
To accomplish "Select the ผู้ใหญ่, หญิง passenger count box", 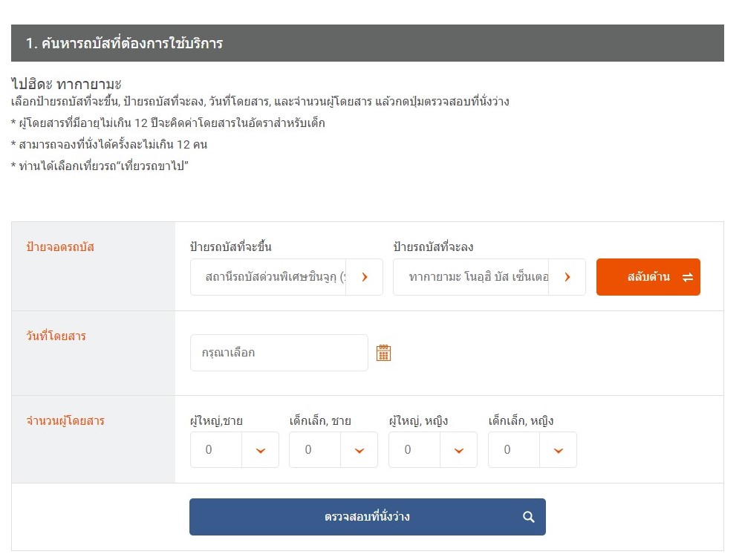I will (x=415, y=450).
